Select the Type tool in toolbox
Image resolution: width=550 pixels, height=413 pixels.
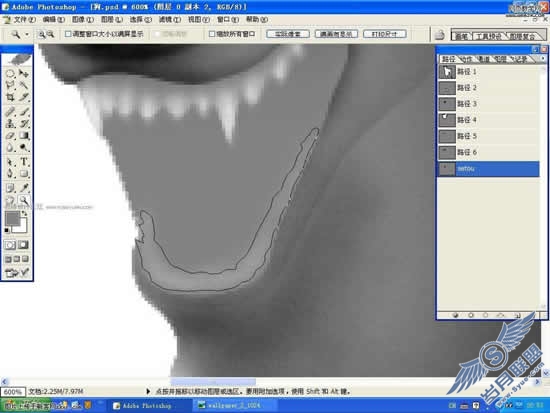24,162
